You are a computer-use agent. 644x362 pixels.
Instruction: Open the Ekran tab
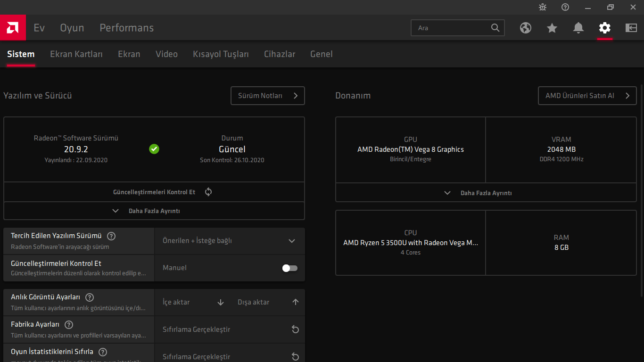click(129, 54)
